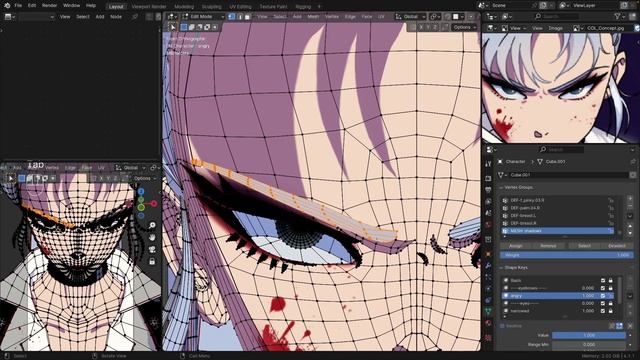
Task: Adjust the vertex group Weight slider
Action: 567,255
